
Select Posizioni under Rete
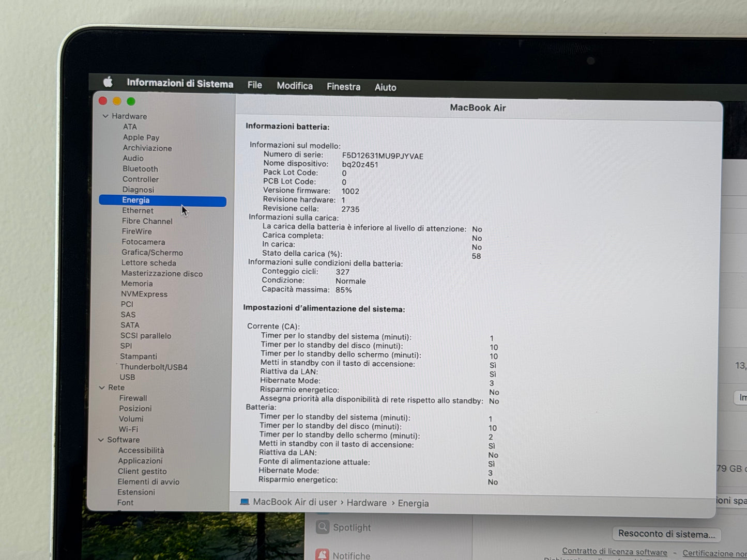click(x=135, y=409)
